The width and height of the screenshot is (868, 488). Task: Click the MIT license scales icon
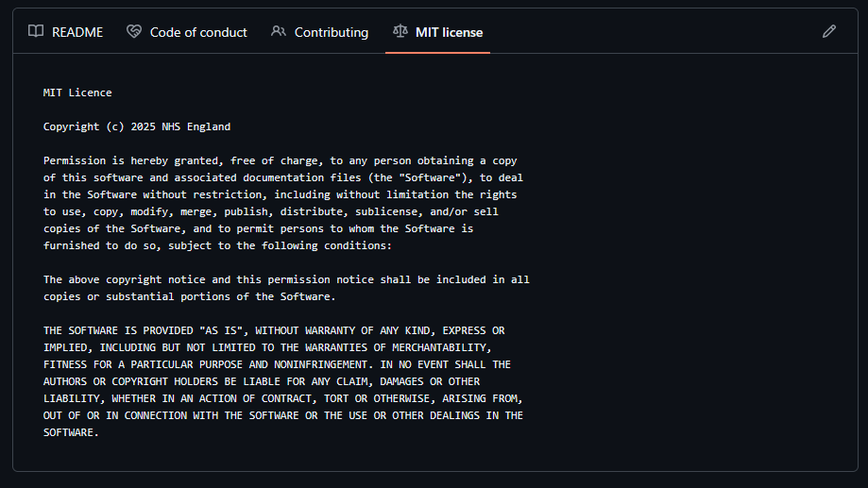[x=400, y=32]
